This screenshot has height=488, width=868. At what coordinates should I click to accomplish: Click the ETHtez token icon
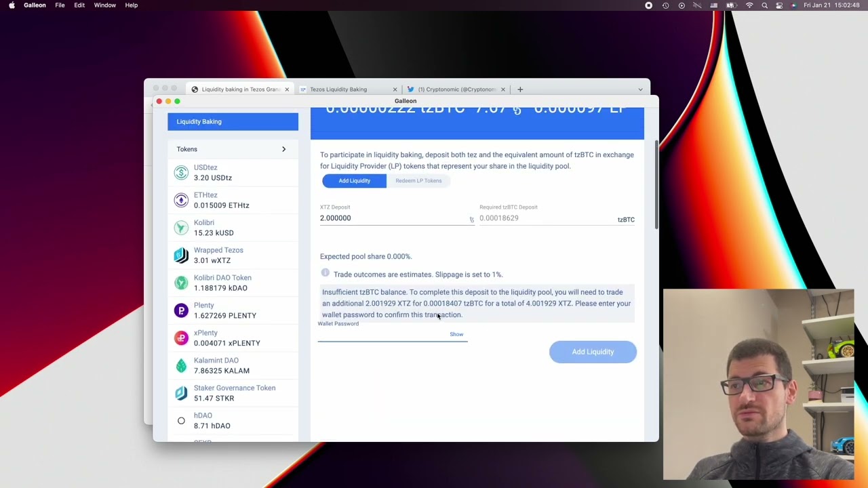point(181,200)
